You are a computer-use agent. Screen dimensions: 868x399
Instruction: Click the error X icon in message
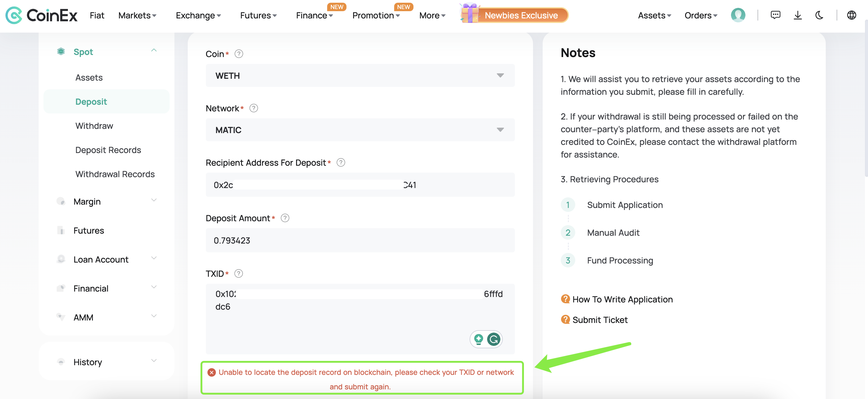[211, 372]
